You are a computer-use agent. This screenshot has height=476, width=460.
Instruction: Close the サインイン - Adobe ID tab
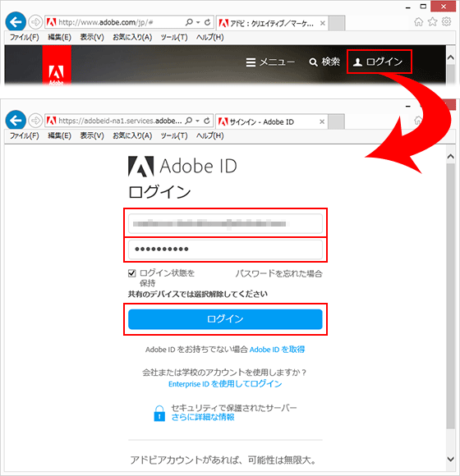point(322,121)
